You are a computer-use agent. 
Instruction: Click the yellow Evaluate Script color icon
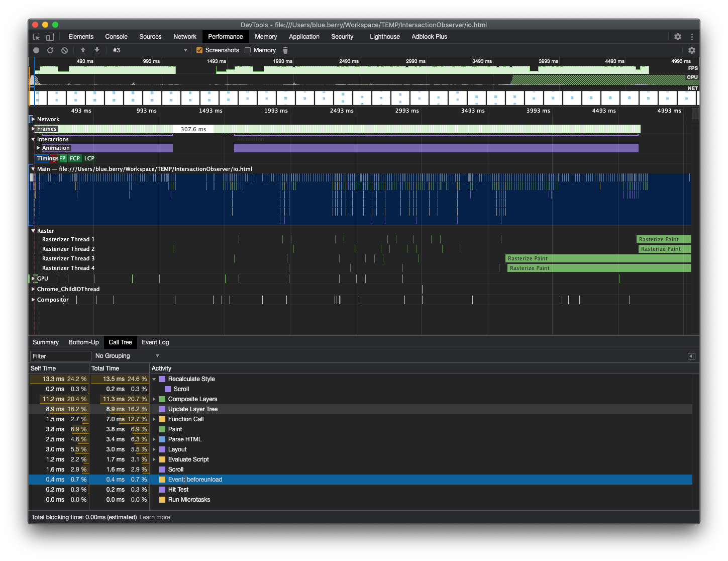coord(162,459)
